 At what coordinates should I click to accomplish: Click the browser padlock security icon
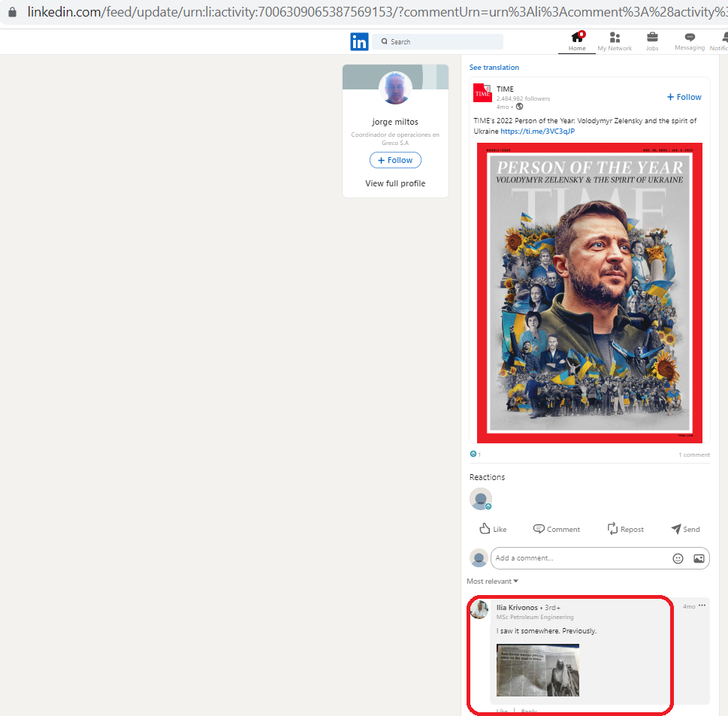[x=12, y=11]
